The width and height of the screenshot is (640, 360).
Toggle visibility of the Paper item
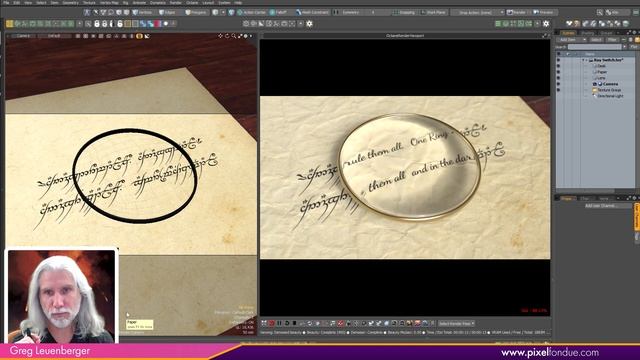coord(558,72)
